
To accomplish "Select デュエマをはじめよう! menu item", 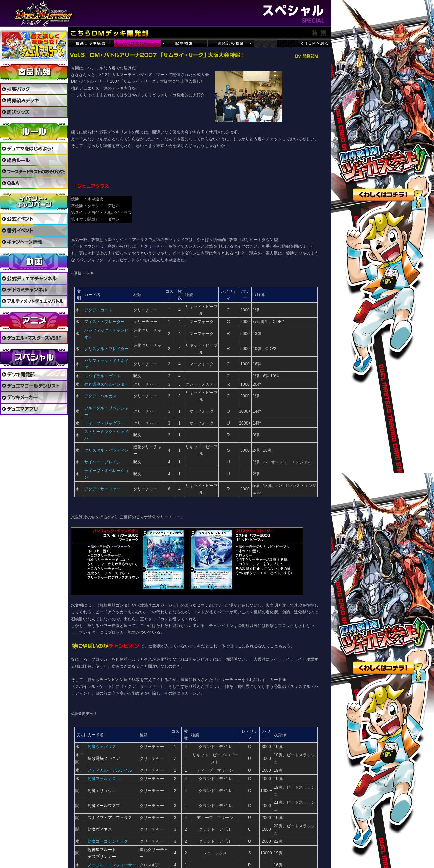I will (x=34, y=149).
